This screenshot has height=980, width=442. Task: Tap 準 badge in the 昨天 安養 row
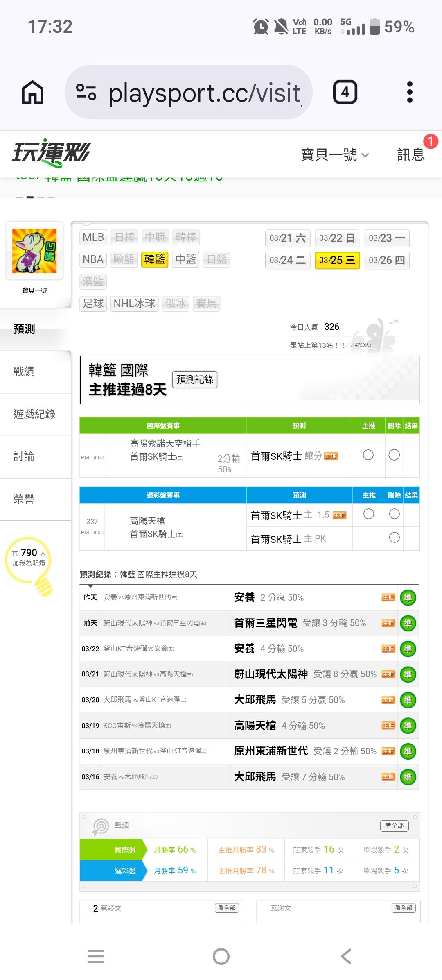408,598
